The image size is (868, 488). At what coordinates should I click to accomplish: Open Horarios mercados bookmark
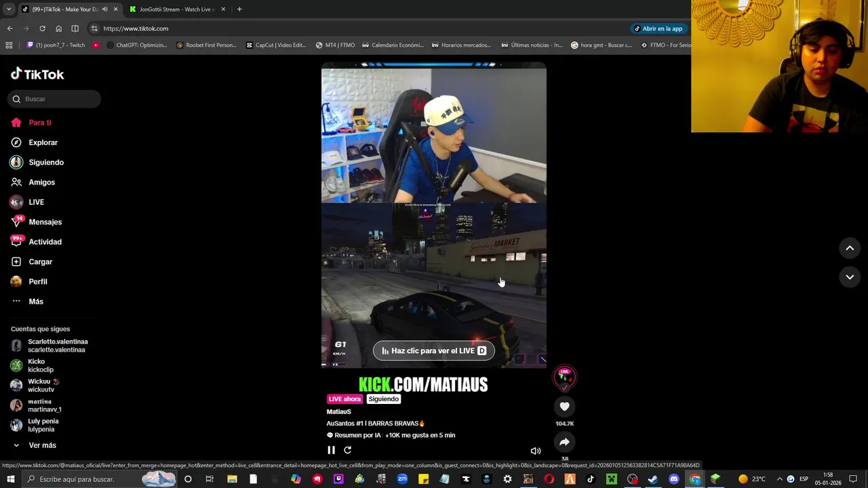click(x=461, y=45)
